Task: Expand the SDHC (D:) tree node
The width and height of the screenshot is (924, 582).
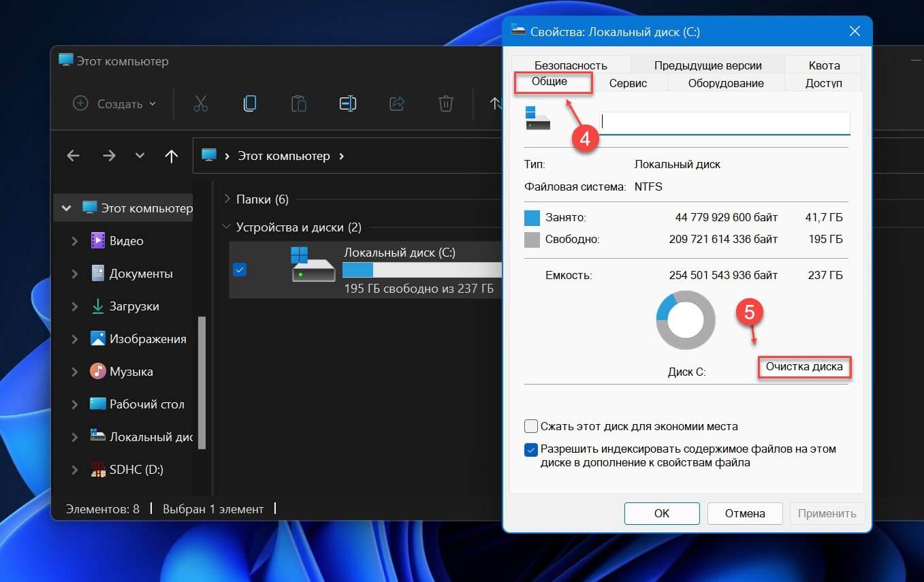Action: click(x=75, y=470)
